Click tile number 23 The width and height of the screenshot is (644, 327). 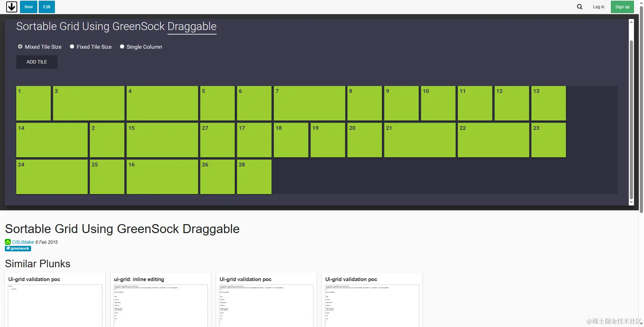549,140
